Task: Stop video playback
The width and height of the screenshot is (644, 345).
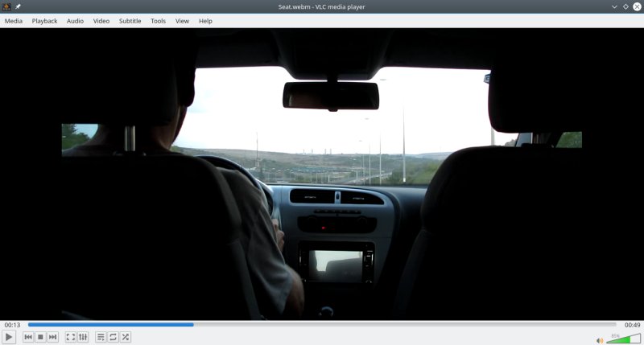Action: [x=40, y=337]
